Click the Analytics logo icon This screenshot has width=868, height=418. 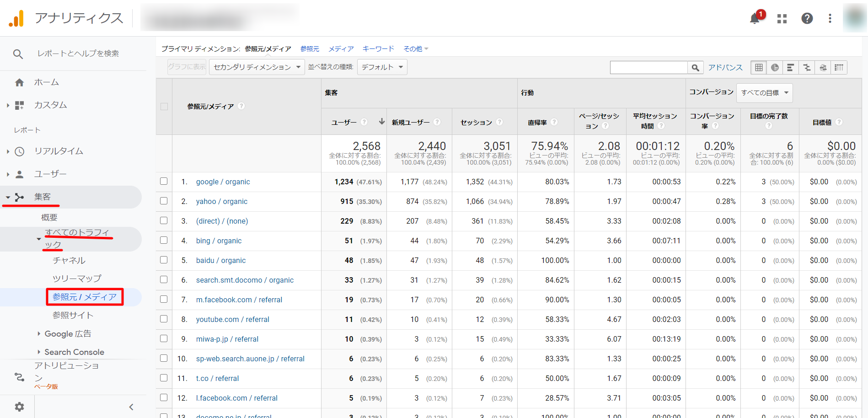pyautogui.click(x=16, y=18)
